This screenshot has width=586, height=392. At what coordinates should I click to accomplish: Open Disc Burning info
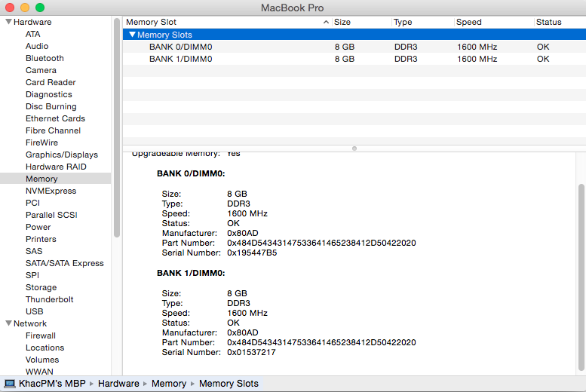point(51,106)
